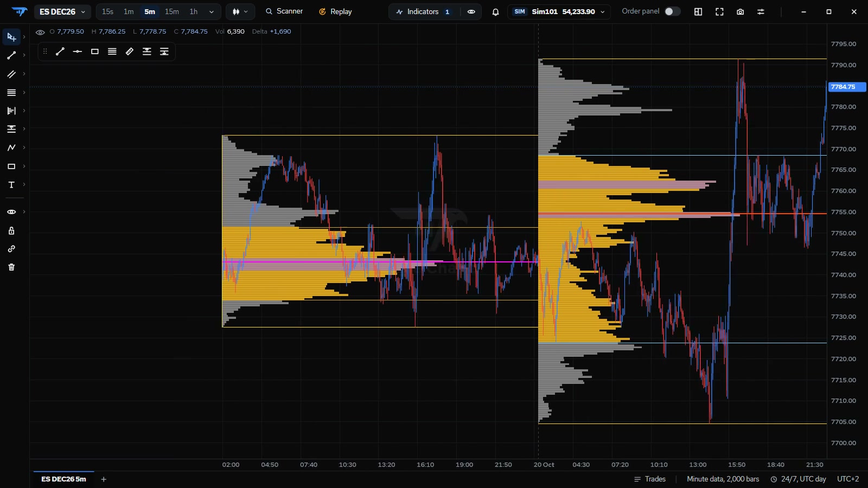Select rectangle tool in floating toolbar
868x488 pixels.
point(95,52)
